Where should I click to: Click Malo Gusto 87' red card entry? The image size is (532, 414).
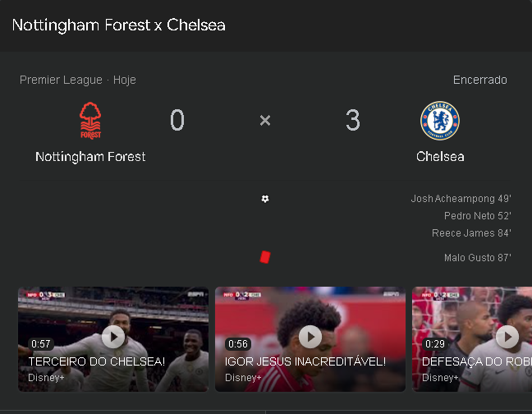click(477, 258)
